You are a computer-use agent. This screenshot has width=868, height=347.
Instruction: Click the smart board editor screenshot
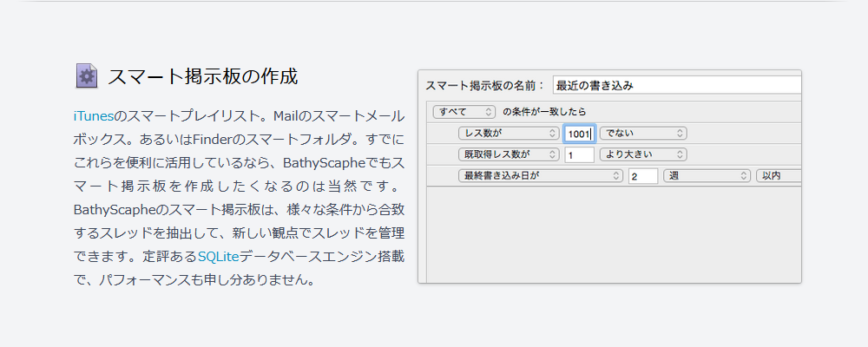pos(609,177)
